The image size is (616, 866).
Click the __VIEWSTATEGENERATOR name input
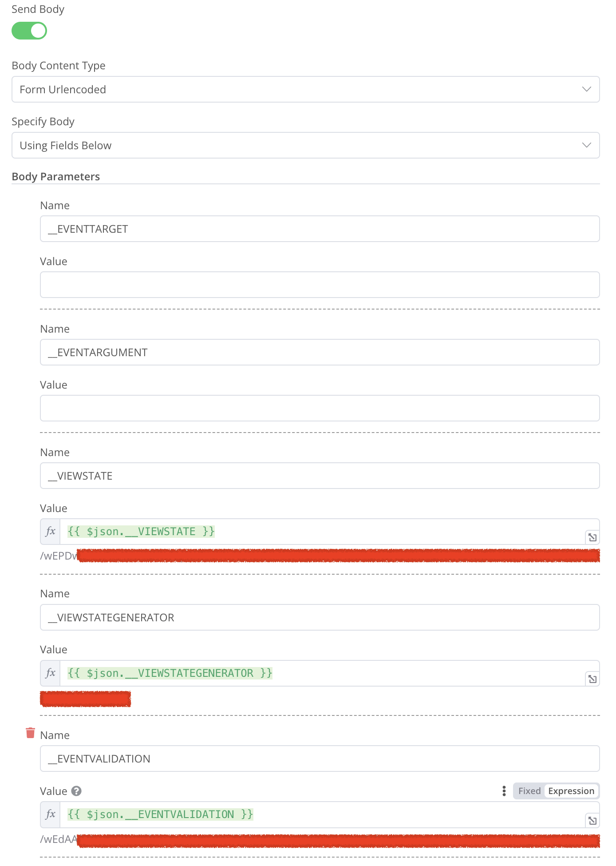click(320, 617)
